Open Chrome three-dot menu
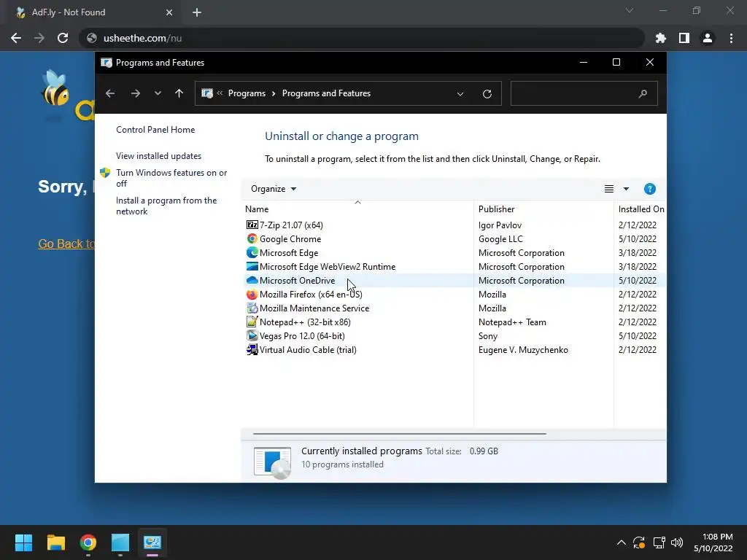 731,38
